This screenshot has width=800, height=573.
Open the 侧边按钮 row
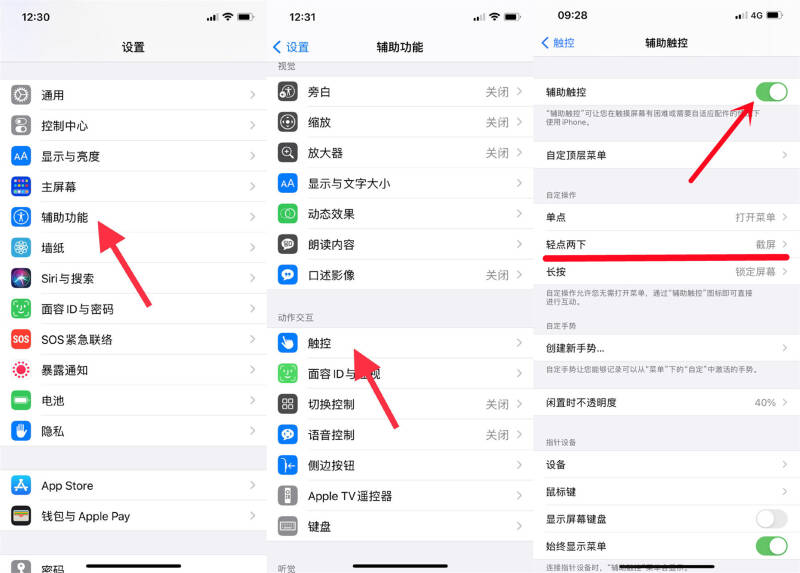(400, 465)
